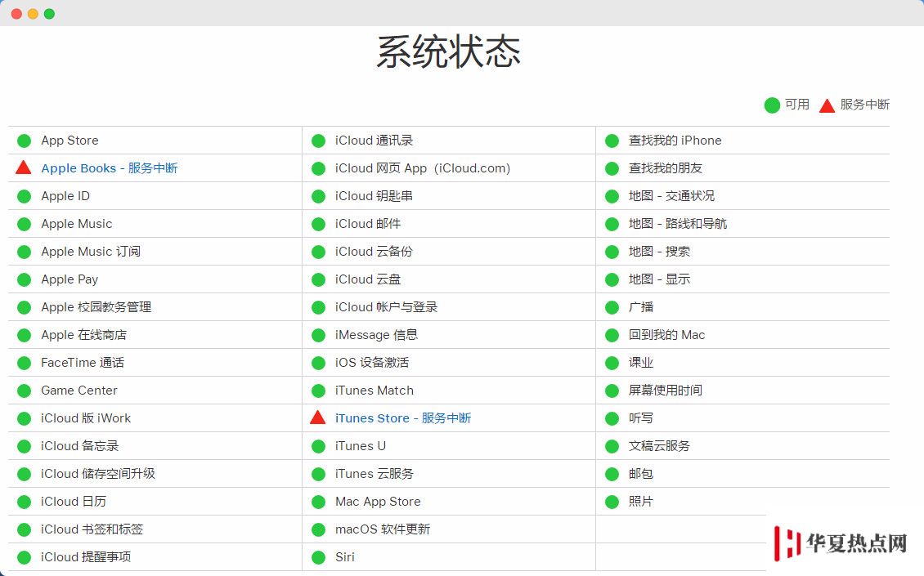The height and width of the screenshot is (576, 924).
Task: Click the green dot next to 查找我的 iPhone
Action: point(612,141)
